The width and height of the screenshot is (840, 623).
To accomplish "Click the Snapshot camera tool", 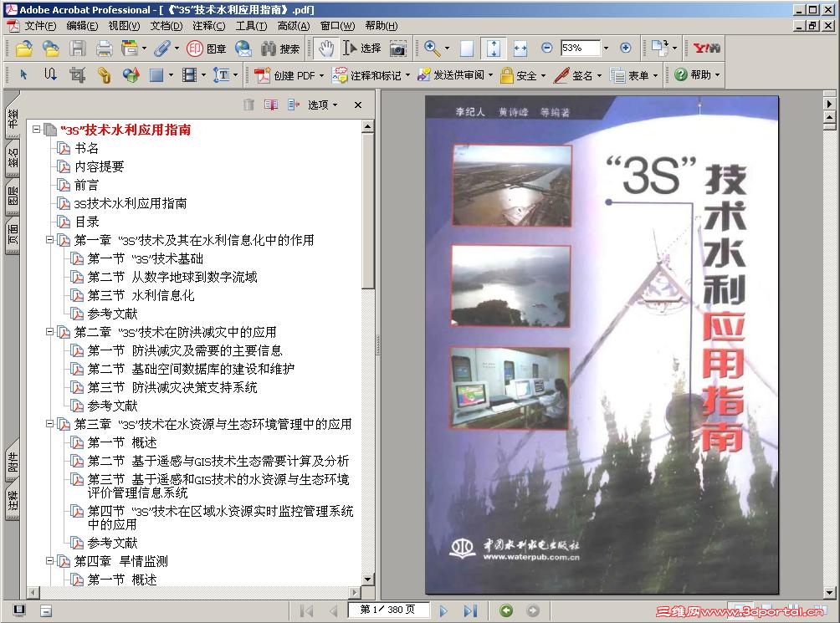I will click(397, 49).
